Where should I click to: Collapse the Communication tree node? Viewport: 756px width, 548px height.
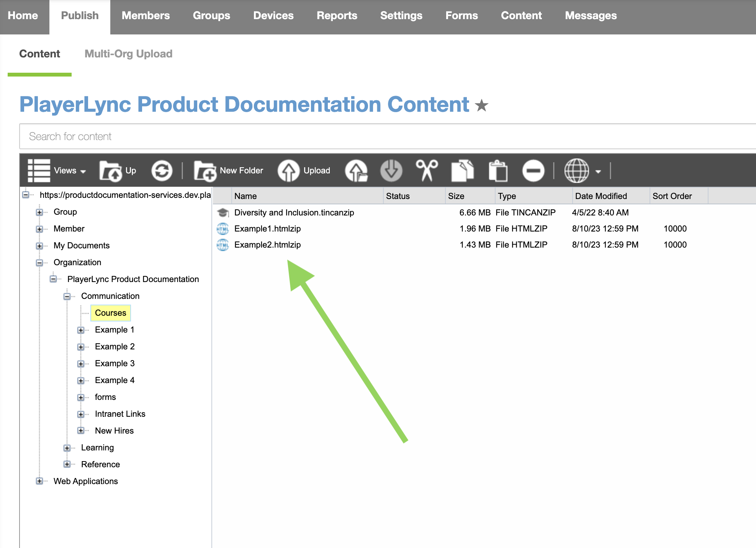point(67,296)
